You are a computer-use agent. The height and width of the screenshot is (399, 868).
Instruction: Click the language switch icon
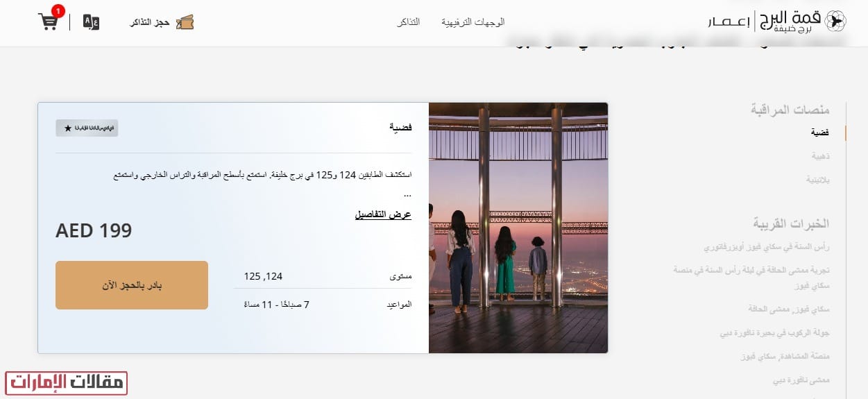point(91,22)
